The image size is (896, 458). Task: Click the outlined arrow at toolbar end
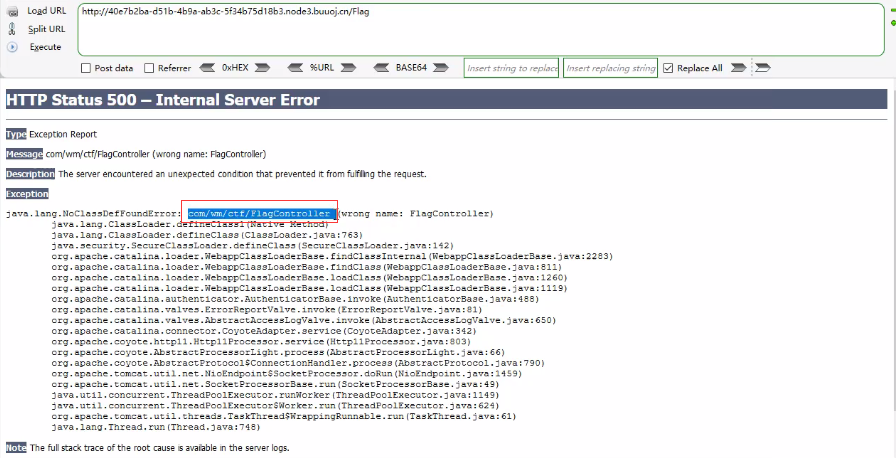(x=762, y=68)
